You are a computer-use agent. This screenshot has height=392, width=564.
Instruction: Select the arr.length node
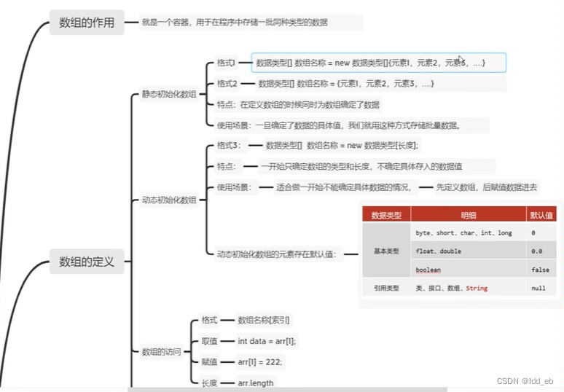point(256,383)
